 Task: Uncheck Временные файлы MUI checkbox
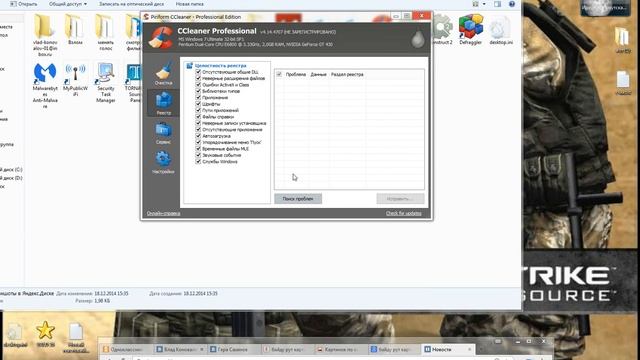[x=198, y=149]
